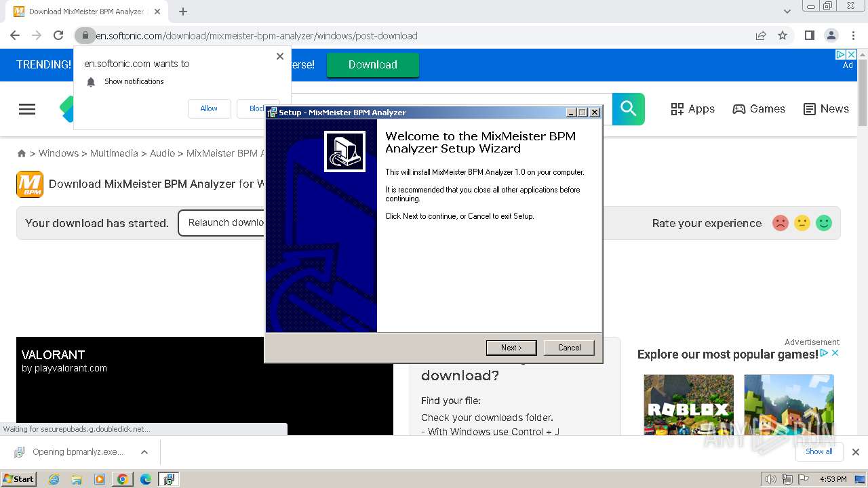Open the Windows Start menu

(19, 479)
